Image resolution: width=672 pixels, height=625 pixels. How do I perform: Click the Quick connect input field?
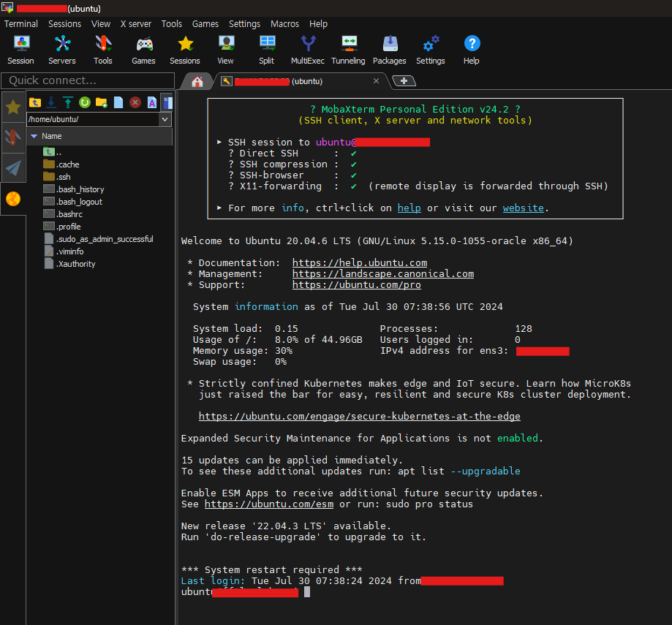(88, 80)
